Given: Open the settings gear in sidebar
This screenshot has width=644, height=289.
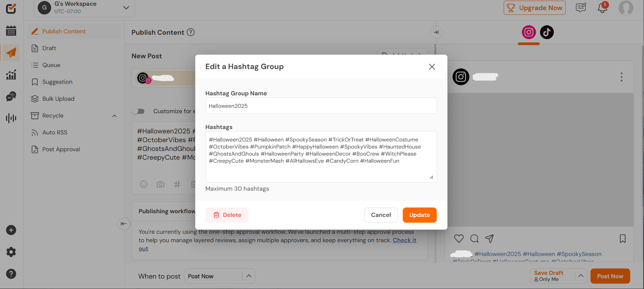Looking at the screenshot, I should 11,252.
